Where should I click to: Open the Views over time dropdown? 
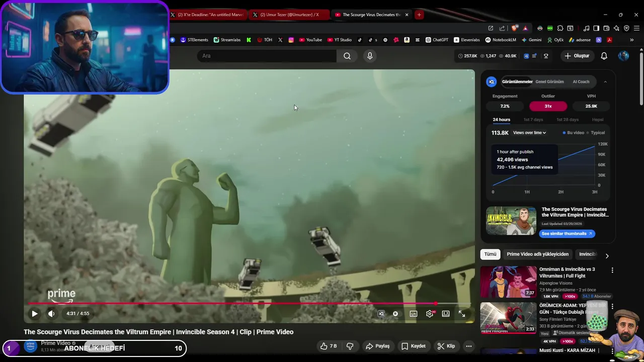[529, 133]
